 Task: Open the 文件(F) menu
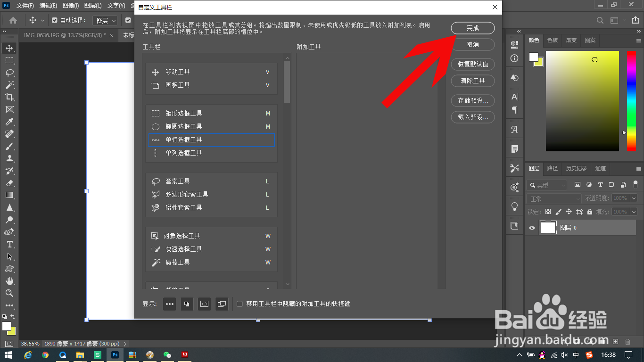pos(25,6)
